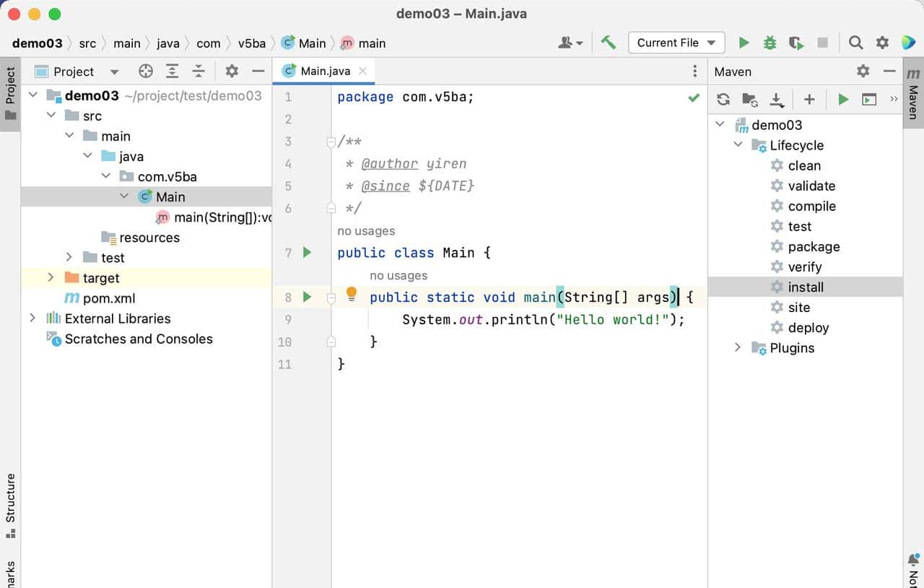Click the Maven download sources icon
The height and width of the screenshot is (588, 924).
tap(777, 100)
